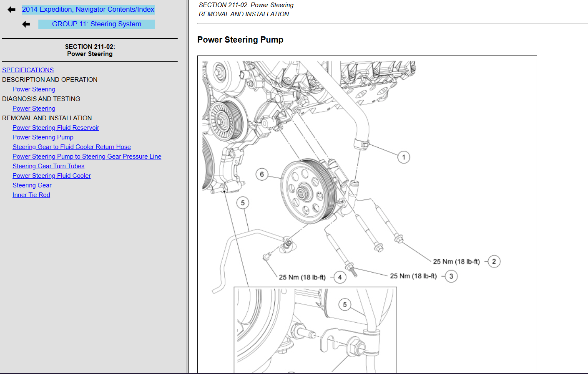Click callout number 6 in the diagram
The width and height of the screenshot is (588, 374).
[x=262, y=174]
